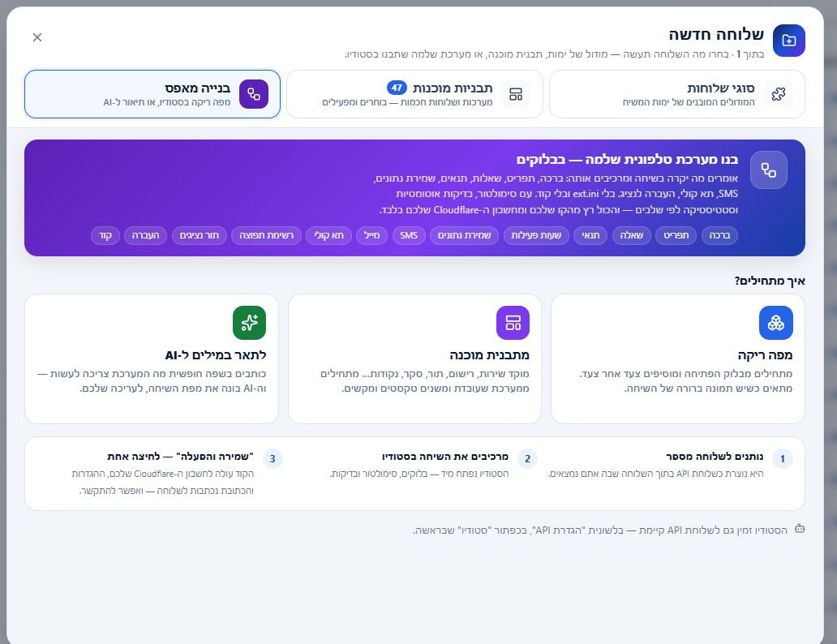The image size is (837, 644).
Task: Click the robot icon beside the studio note
Action: pos(799,529)
